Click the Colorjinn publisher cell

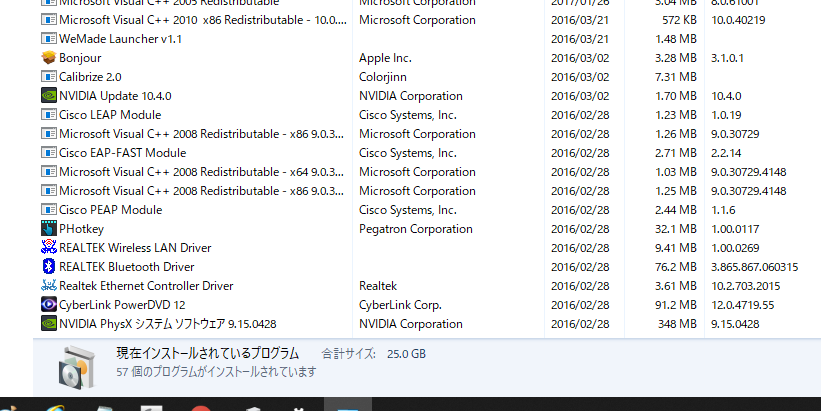tap(383, 77)
